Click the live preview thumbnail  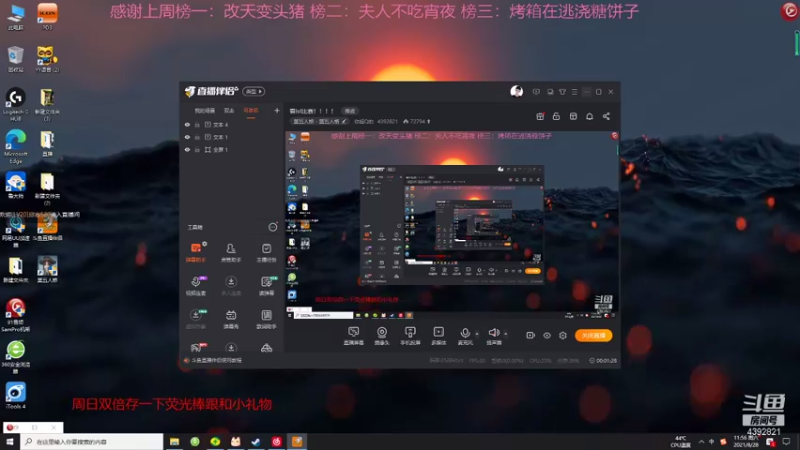452,225
